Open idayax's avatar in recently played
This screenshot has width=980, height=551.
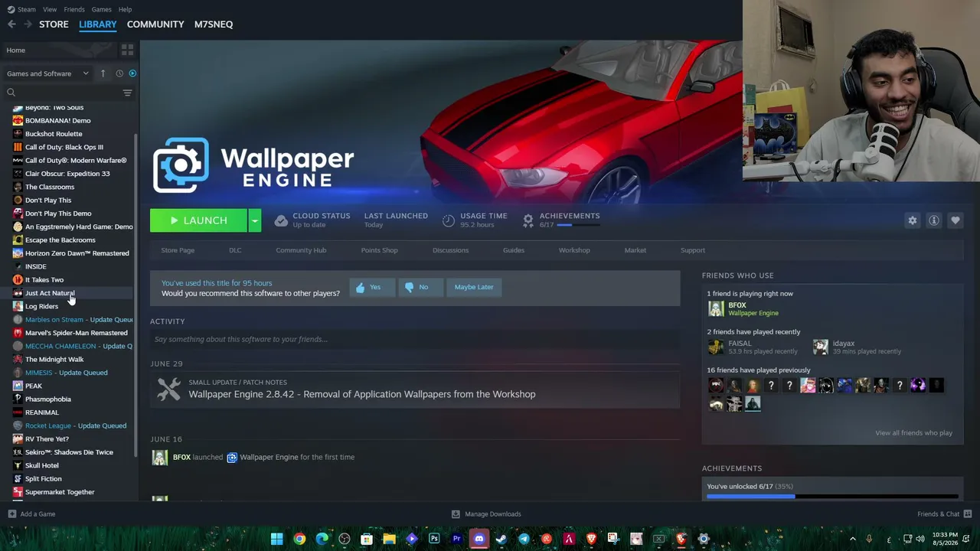821,347
